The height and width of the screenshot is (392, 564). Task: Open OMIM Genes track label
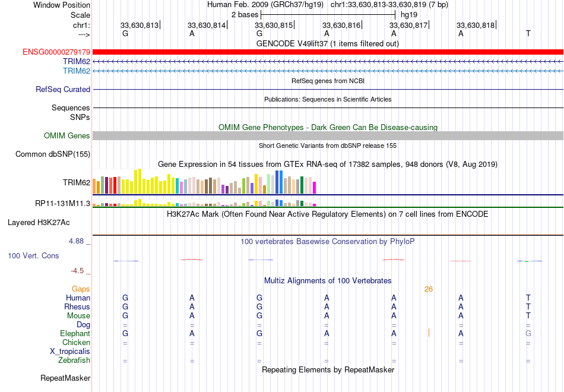pos(67,135)
